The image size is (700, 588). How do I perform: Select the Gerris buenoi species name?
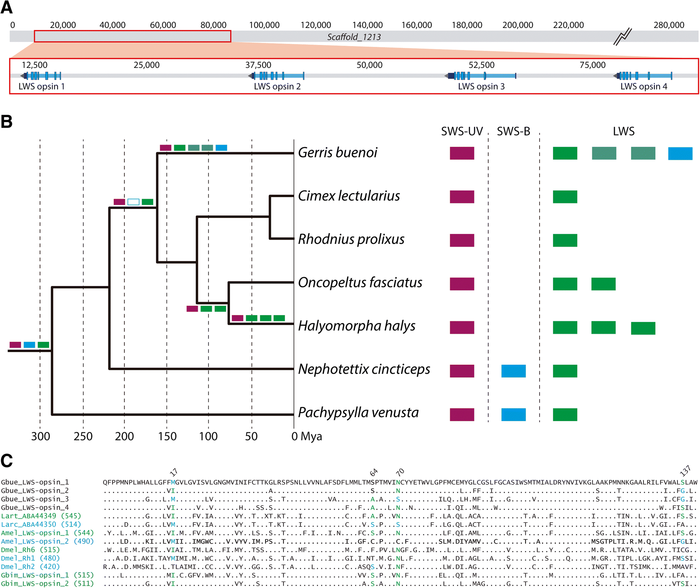pyautogui.click(x=337, y=152)
